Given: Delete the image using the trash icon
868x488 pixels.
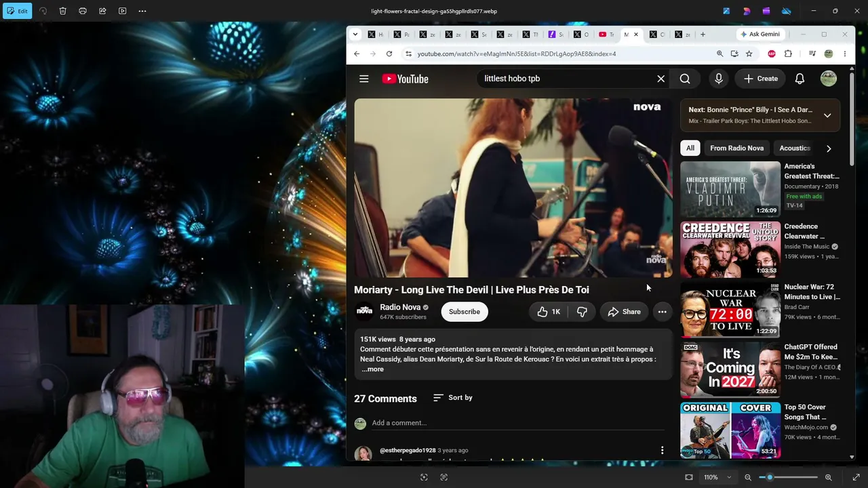Looking at the screenshot, I should tap(62, 11).
